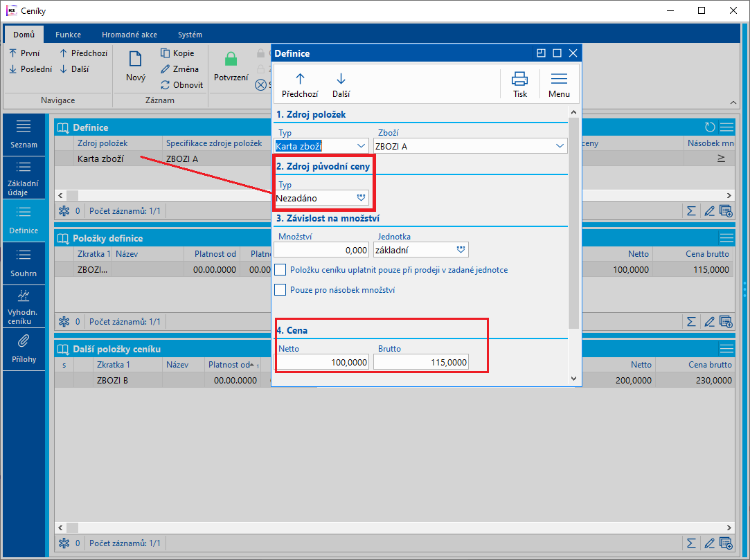The width and height of the screenshot is (750, 560).
Task: Click refresh icon in Definice panel header
Action: pyautogui.click(x=710, y=127)
